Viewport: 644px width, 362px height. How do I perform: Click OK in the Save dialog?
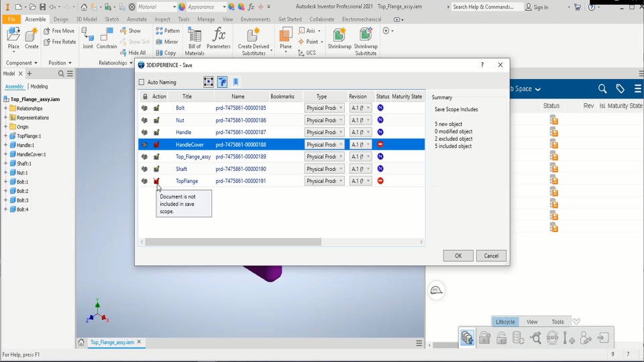(x=458, y=255)
